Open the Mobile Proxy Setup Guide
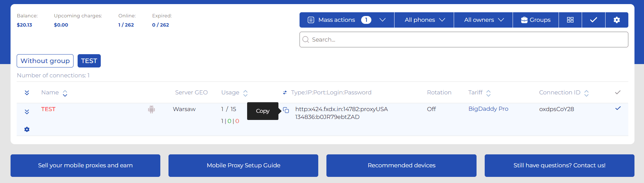644x183 pixels. tap(243, 166)
